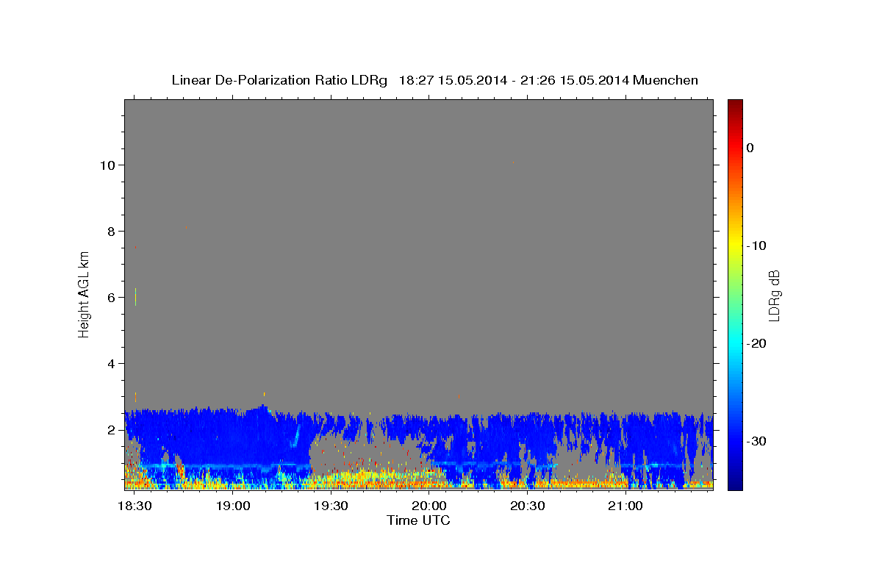Click the 2 km height tick label
This screenshot has width=882, height=588.
point(110,429)
